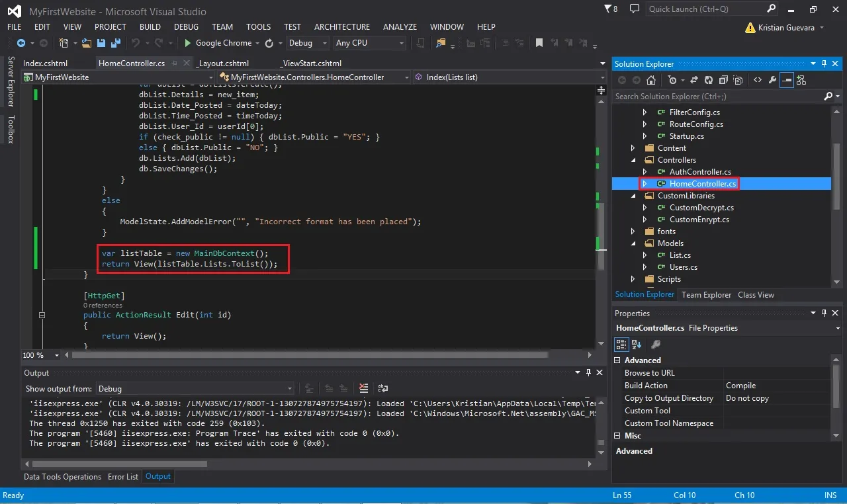Click the Search Solution Explorer field
This screenshot has width=847, height=504.
[x=718, y=97]
